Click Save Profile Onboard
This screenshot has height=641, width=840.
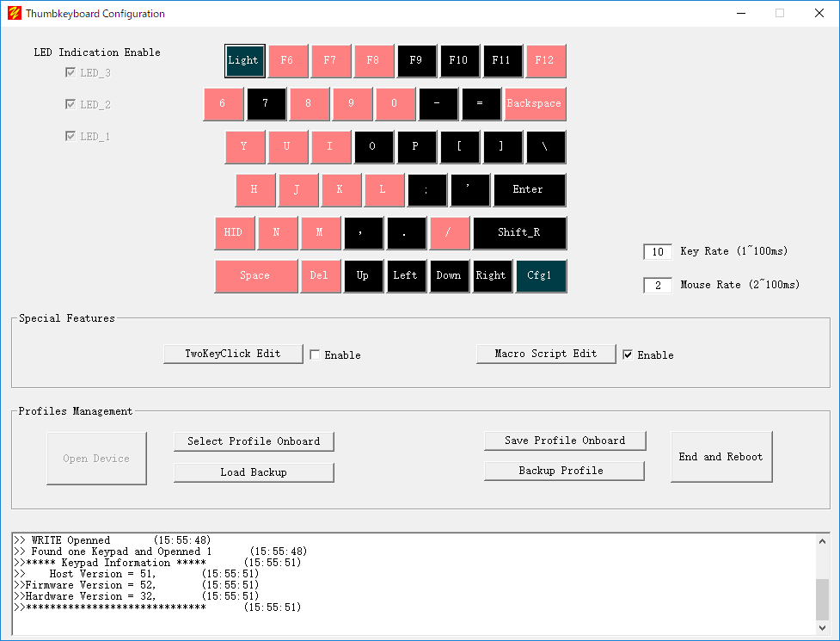[565, 441]
